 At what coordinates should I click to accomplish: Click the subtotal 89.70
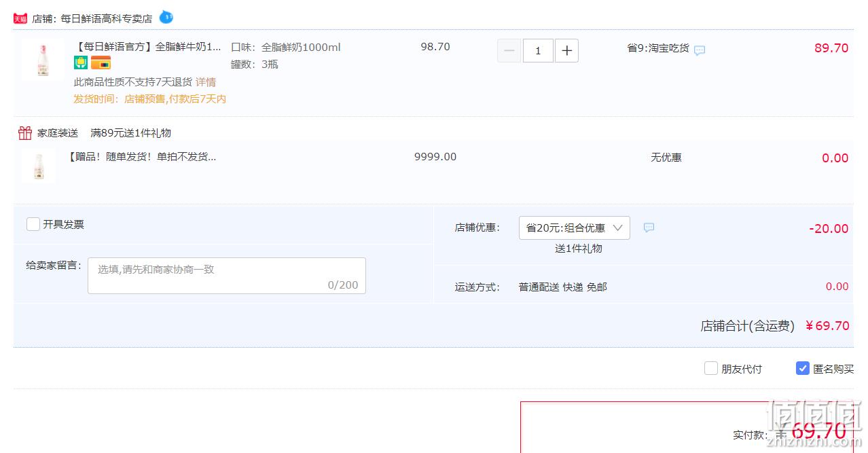[x=831, y=48]
